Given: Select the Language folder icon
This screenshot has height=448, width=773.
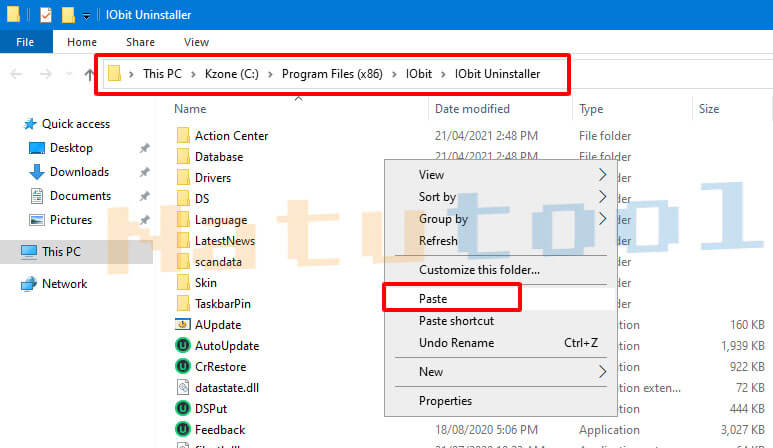Looking at the screenshot, I should click(x=183, y=220).
